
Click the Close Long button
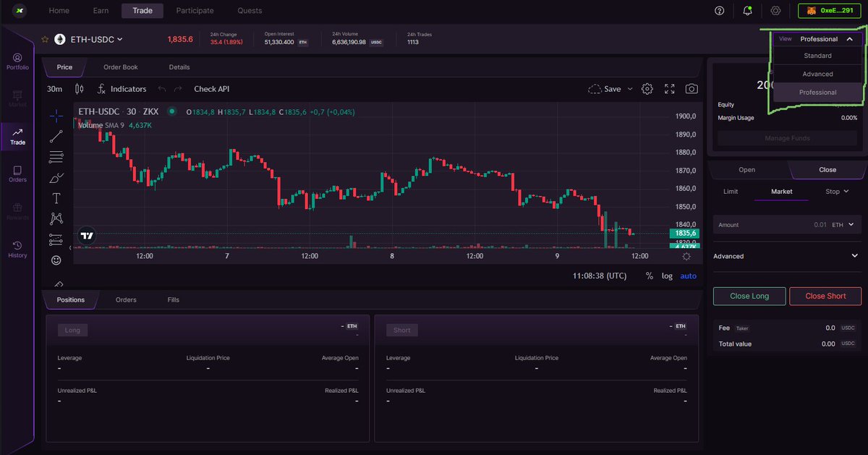749,296
